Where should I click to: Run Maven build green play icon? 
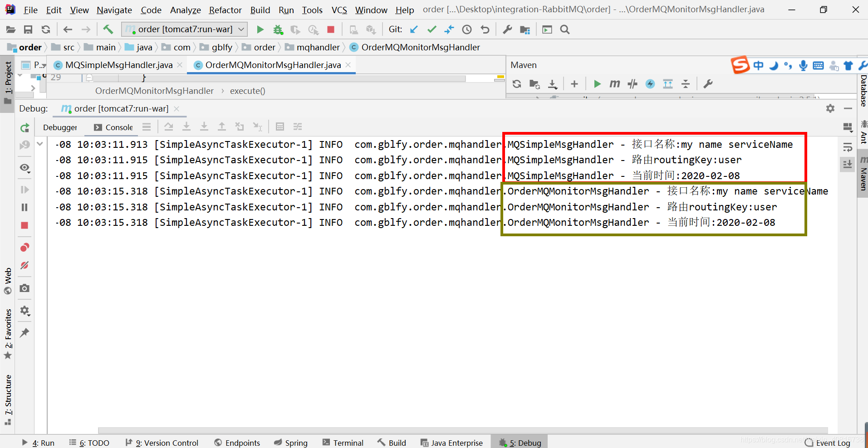pyautogui.click(x=597, y=84)
